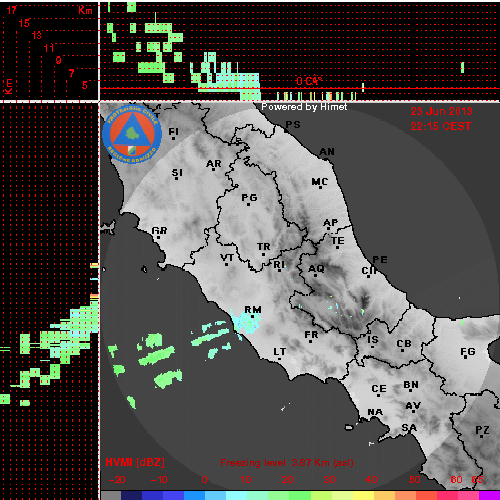Click the GR city label

159,231
